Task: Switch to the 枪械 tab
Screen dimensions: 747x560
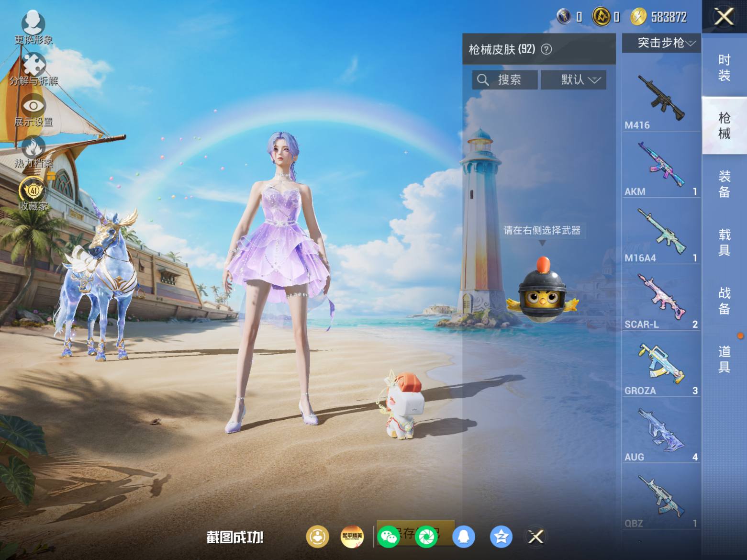Action: tap(725, 125)
